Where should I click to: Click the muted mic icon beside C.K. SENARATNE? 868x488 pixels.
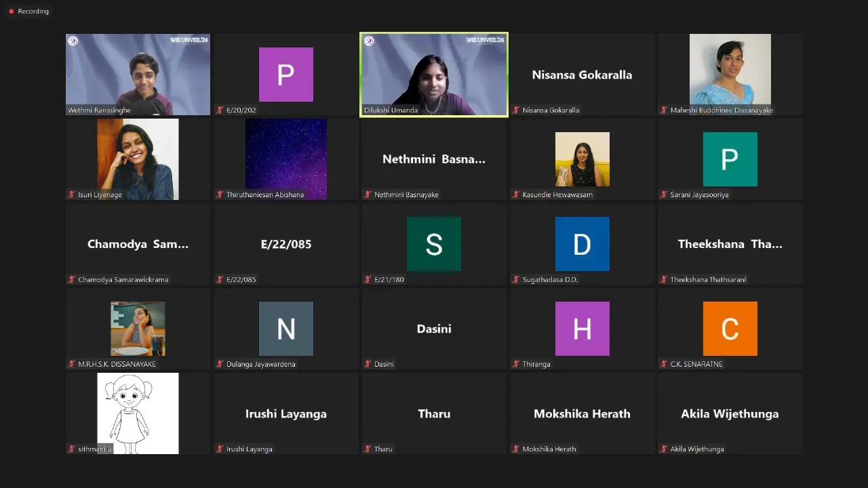(665, 364)
